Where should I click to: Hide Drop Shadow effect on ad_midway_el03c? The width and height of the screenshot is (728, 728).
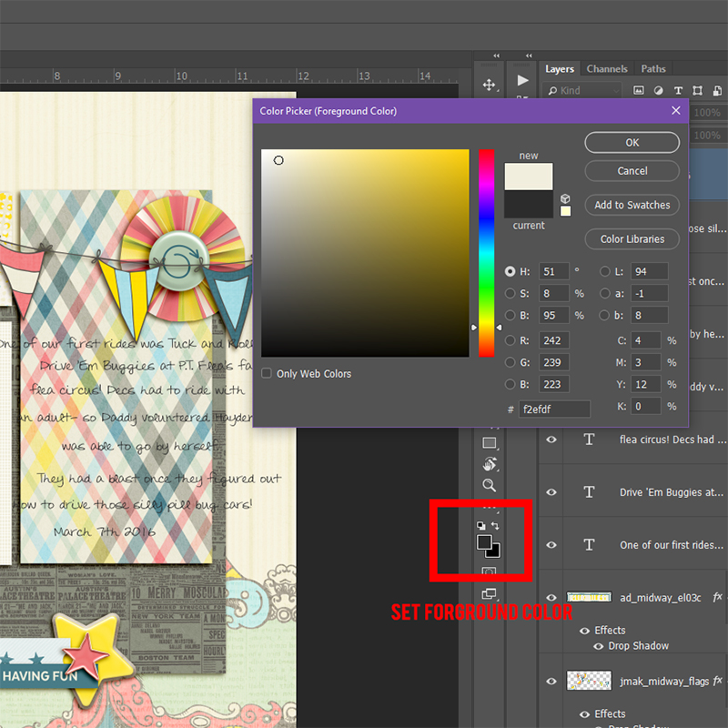click(x=599, y=646)
